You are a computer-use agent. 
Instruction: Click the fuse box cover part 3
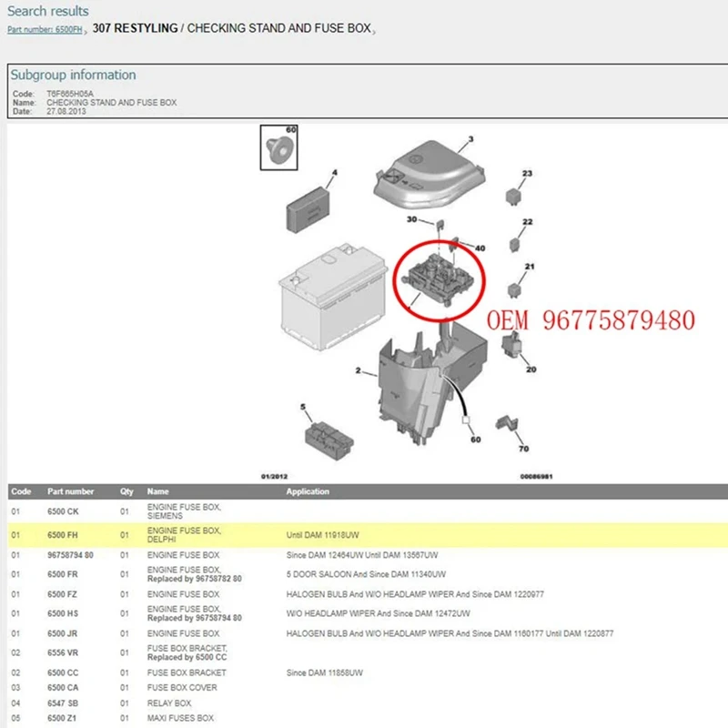pos(430,176)
